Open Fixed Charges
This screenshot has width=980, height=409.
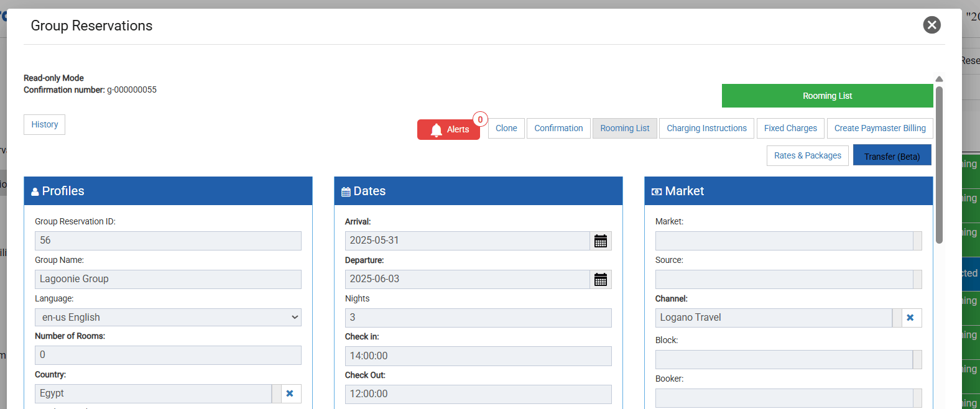(x=790, y=128)
